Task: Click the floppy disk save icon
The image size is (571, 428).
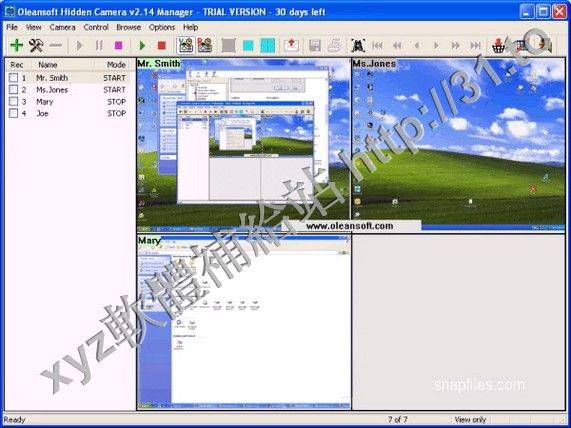Action: point(315,45)
